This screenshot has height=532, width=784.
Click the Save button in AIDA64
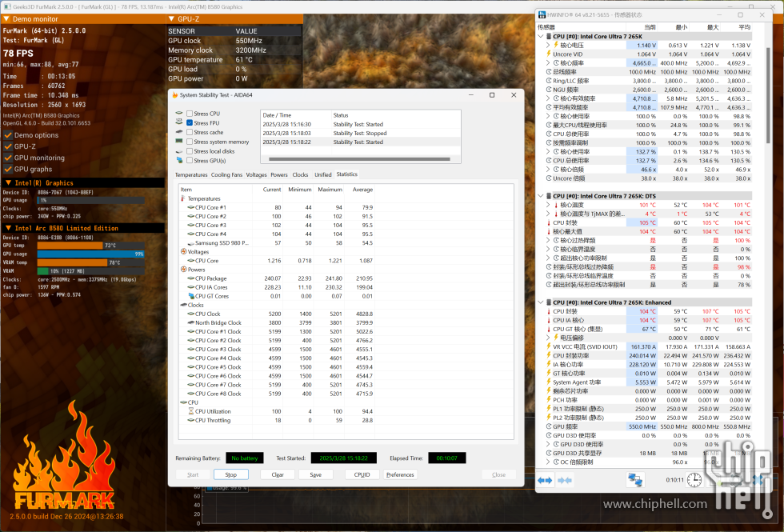[x=315, y=474]
